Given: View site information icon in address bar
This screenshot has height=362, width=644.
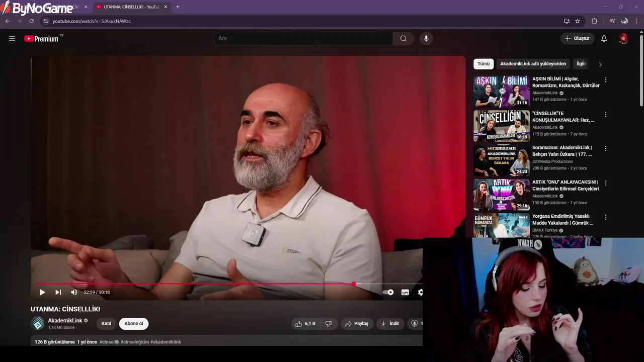Looking at the screenshot, I should pos(46,21).
